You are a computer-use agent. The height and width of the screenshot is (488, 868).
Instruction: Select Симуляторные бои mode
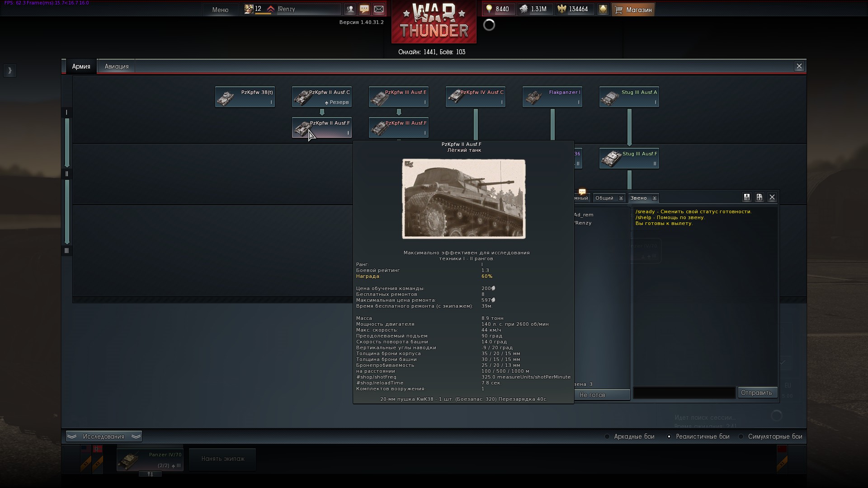(771, 436)
